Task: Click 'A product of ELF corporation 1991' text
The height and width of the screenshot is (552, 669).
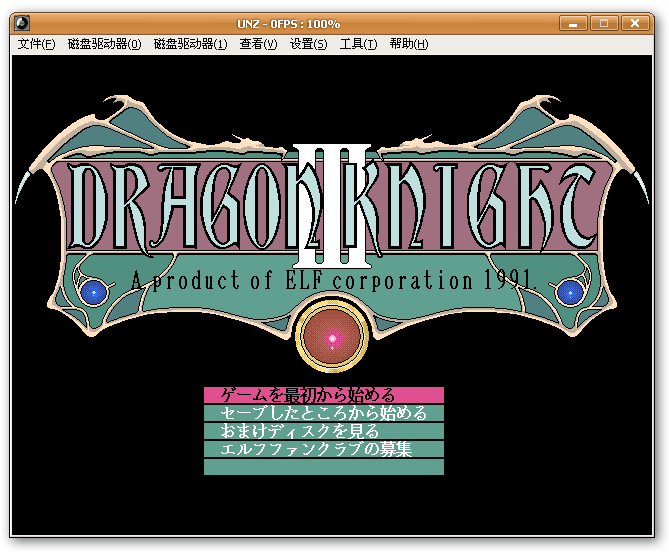Action: point(333,281)
